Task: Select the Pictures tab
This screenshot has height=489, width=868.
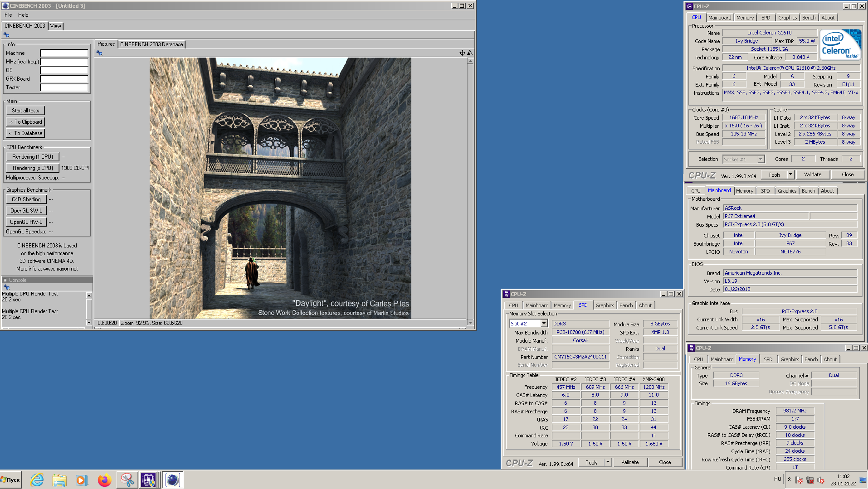Action: coord(106,44)
